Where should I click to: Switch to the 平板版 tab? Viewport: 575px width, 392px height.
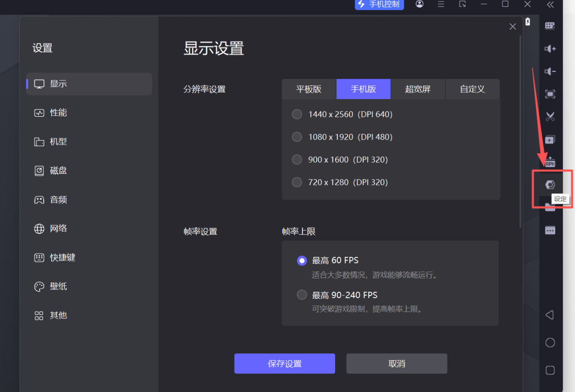pos(309,89)
